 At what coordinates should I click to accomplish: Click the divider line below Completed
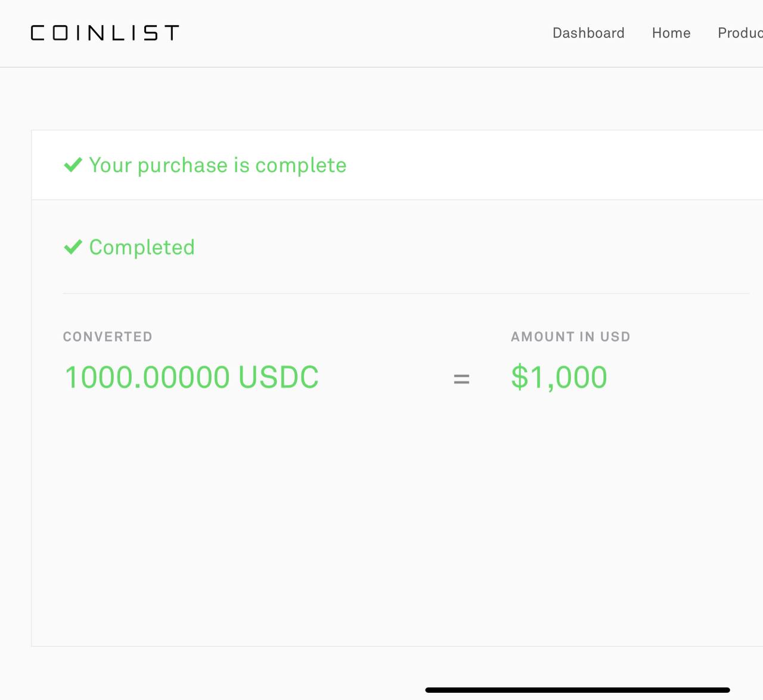click(405, 293)
